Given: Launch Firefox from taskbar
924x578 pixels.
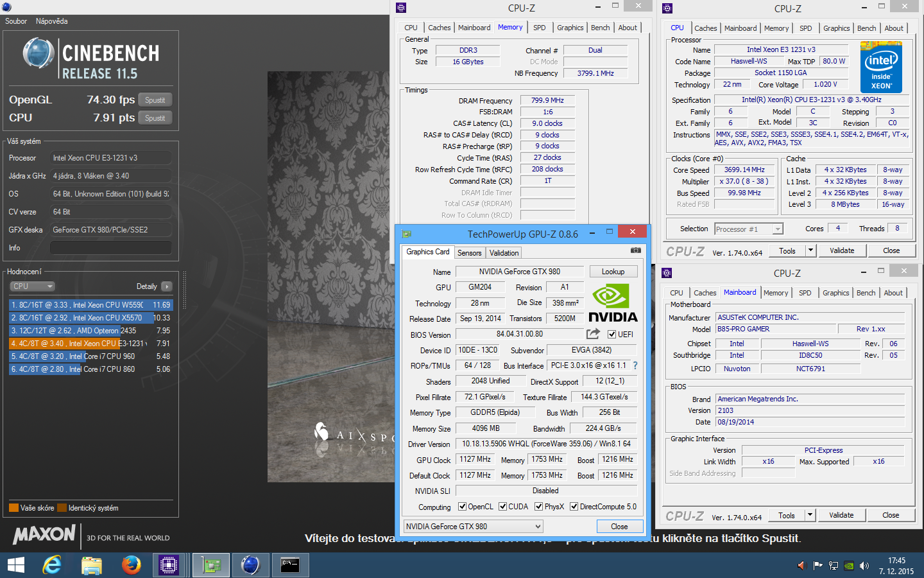Looking at the screenshot, I should [132, 565].
